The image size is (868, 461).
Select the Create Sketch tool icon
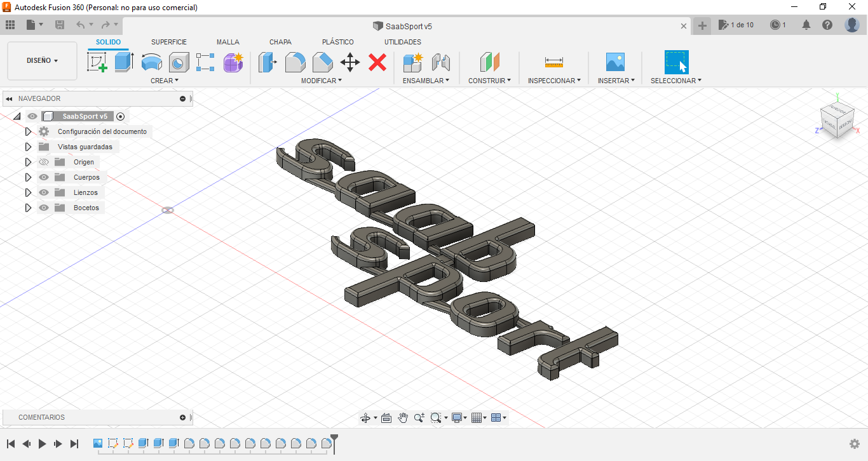(x=97, y=62)
